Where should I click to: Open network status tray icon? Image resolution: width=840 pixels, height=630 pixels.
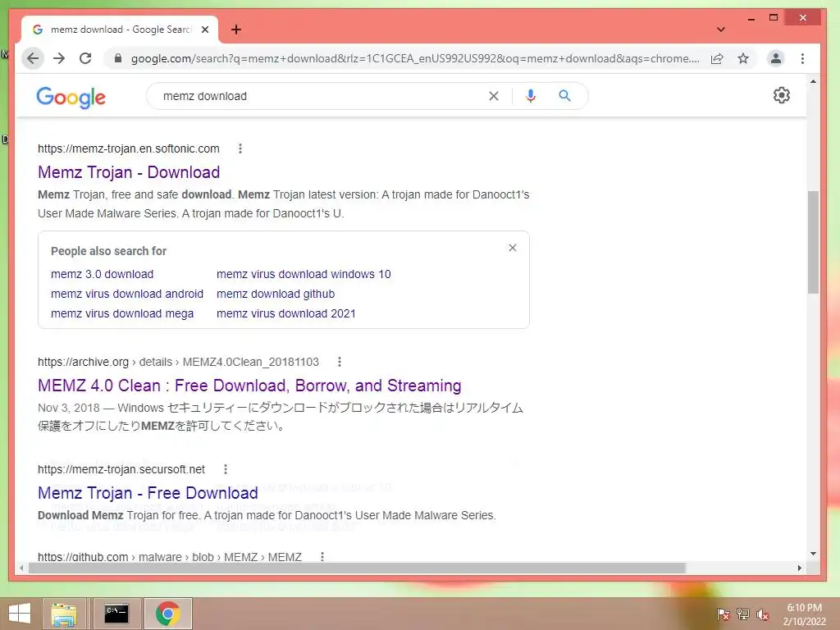(x=743, y=614)
